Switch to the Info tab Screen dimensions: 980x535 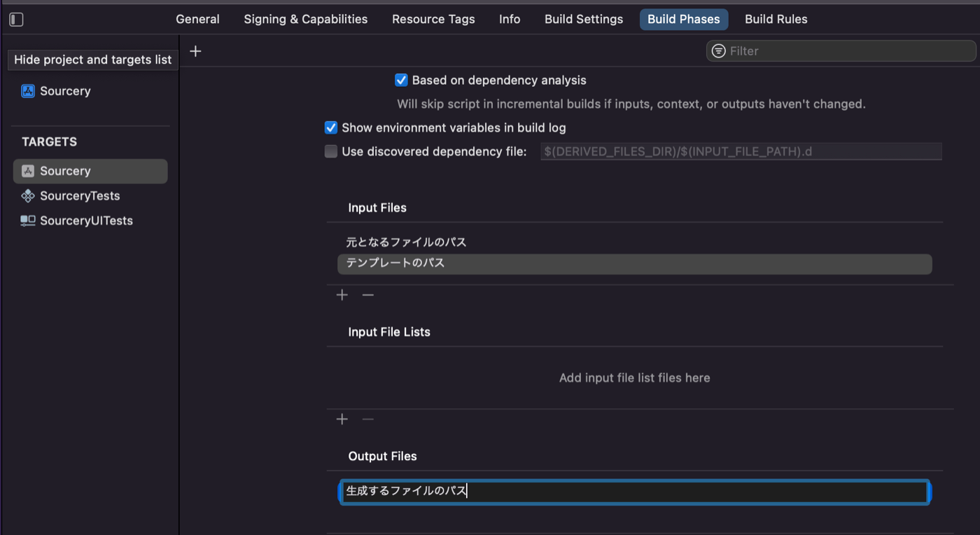(510, 20)
